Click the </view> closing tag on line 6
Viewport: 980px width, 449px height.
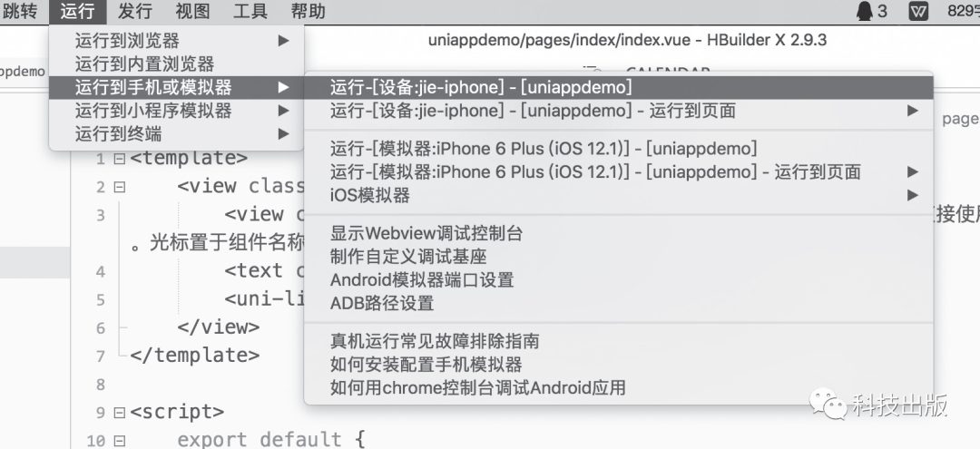218,327
